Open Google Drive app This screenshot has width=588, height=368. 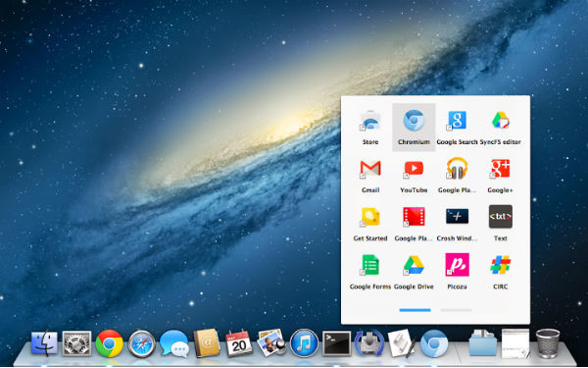(414, 265)
